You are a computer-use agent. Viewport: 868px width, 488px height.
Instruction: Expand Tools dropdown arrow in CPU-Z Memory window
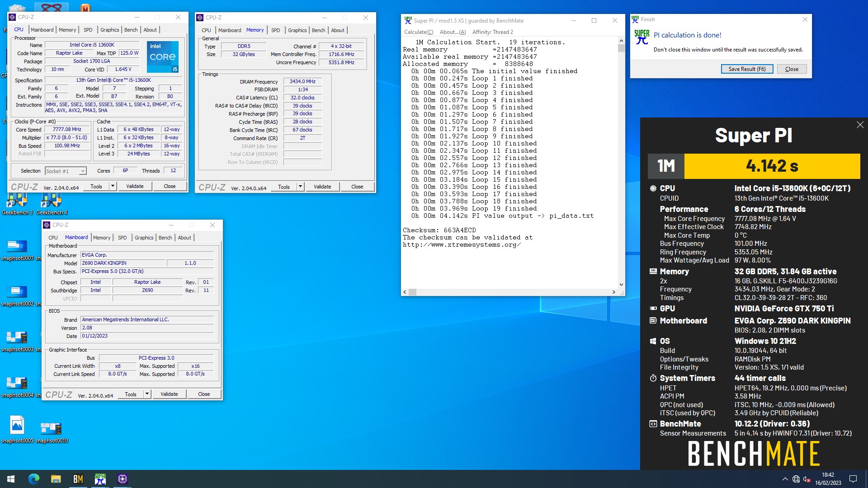pyautogui.click(x=300, y=187)
